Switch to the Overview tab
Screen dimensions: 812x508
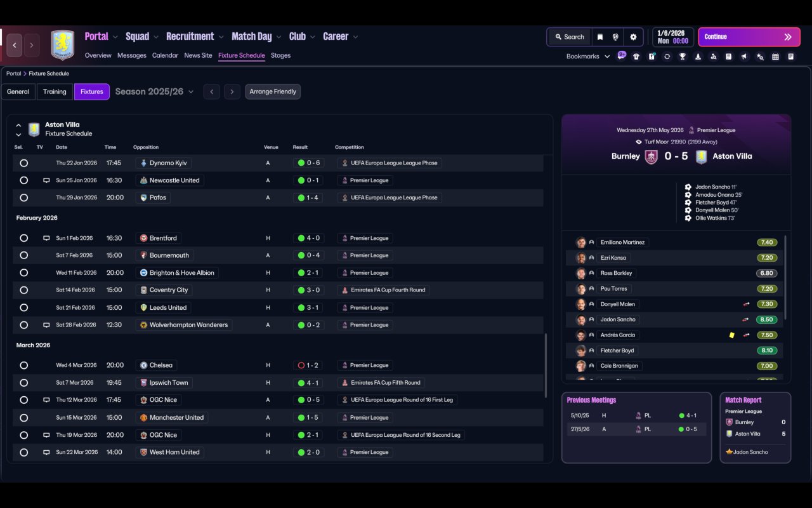98,56
